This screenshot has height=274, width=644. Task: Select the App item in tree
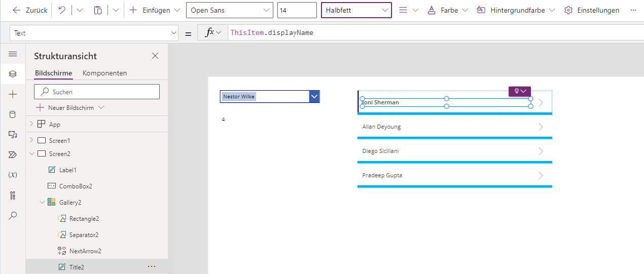click(x=55, y=124)
